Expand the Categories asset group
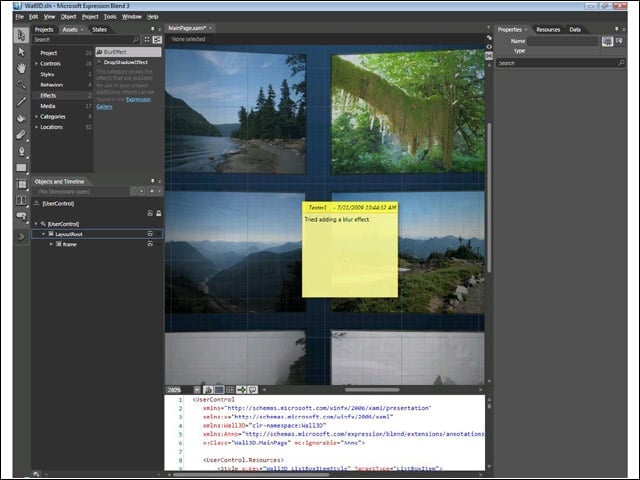 pos(36,117)
